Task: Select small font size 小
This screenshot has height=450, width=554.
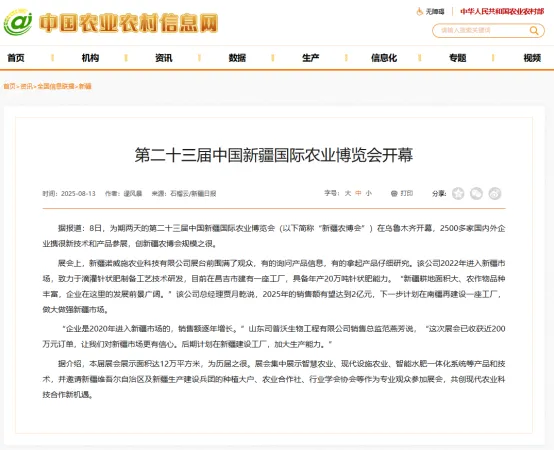Action: point(369,193)
